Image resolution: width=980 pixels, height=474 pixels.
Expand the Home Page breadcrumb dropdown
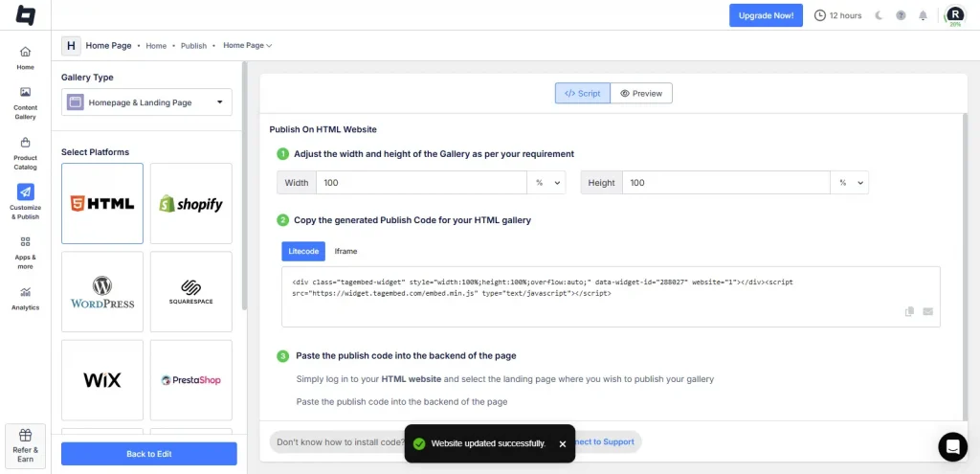pos(248,46)
